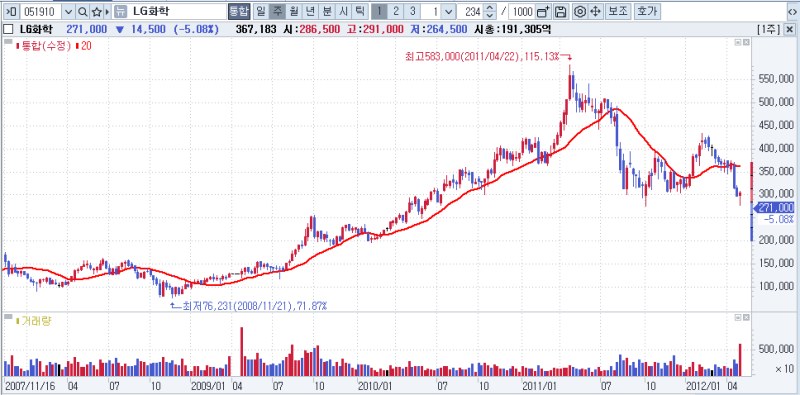Click the 호가 quote button

click(x=647, y=11)
